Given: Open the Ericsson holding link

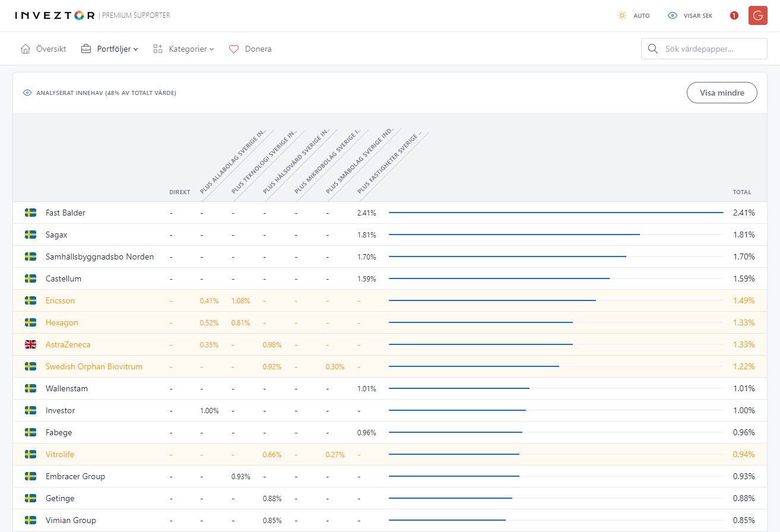Looking at the screenshot, I should 61,300.
